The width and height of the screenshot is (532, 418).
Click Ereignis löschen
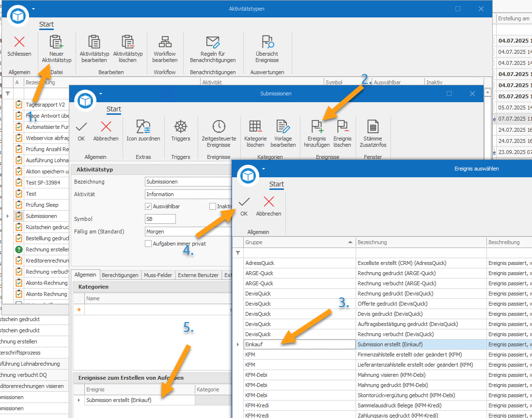(x=342, y=134)
